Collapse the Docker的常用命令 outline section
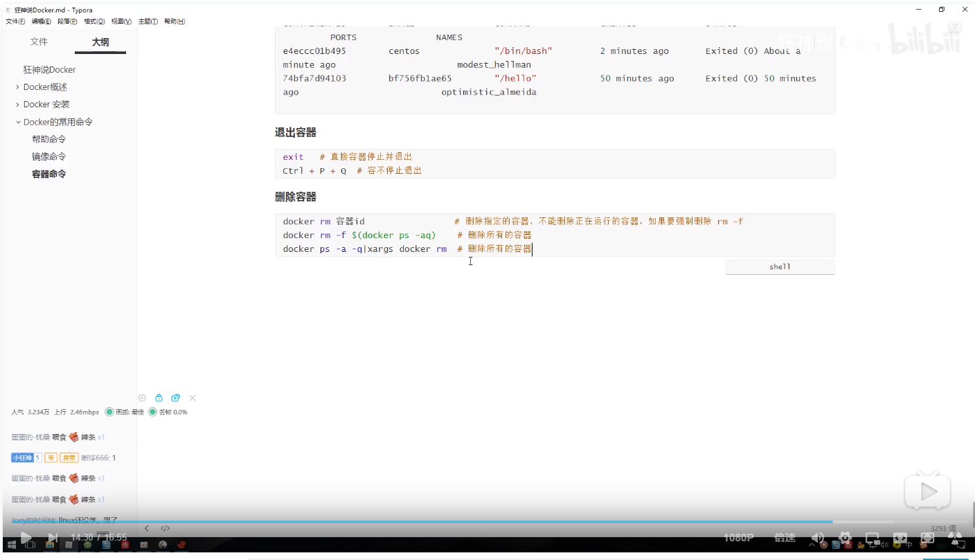The image size is (975, 560). [x=17, y=122]
